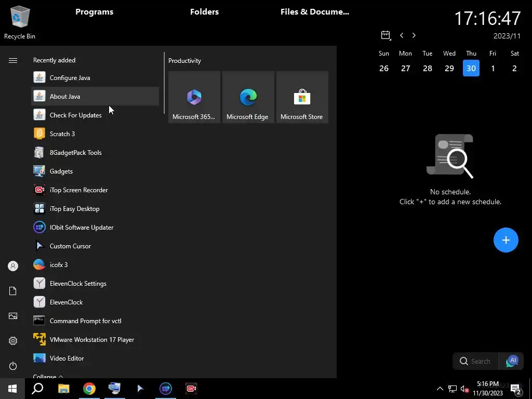Expand Start menu hamburger navigation
Viewport: 532px width, 399px height.
click(x=13, y=60)
